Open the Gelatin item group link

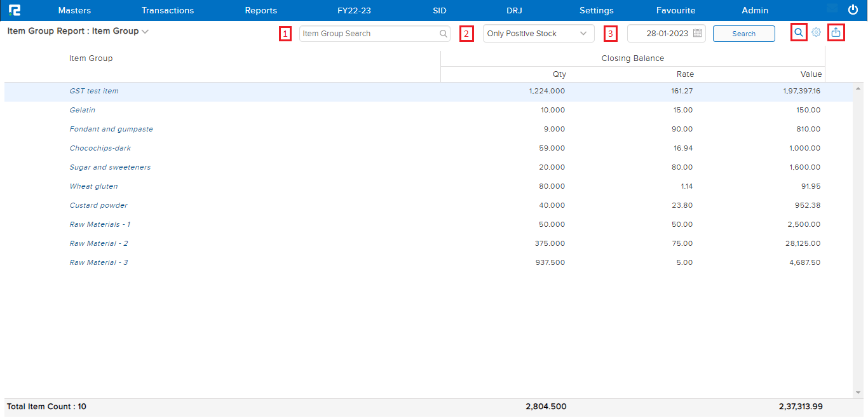[x=83, y=110]
